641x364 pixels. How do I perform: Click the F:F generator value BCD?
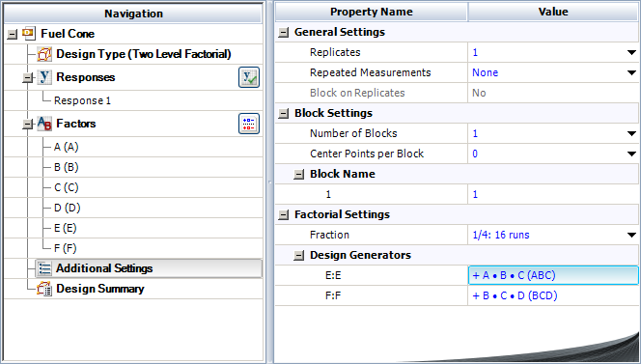click(x=515, y=295)
